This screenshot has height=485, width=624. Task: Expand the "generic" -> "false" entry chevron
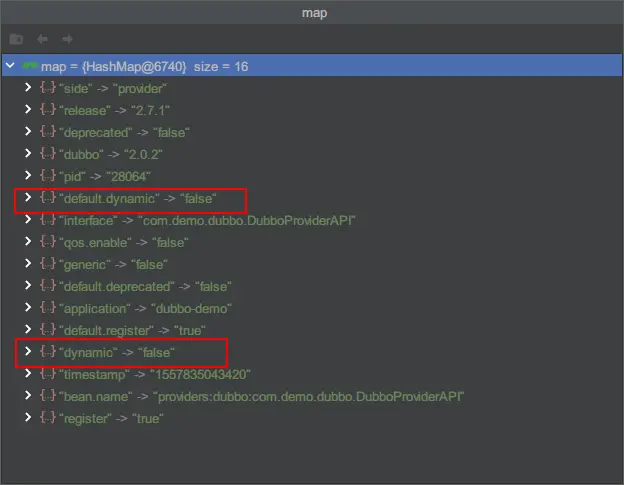click(x=28, y=263)
